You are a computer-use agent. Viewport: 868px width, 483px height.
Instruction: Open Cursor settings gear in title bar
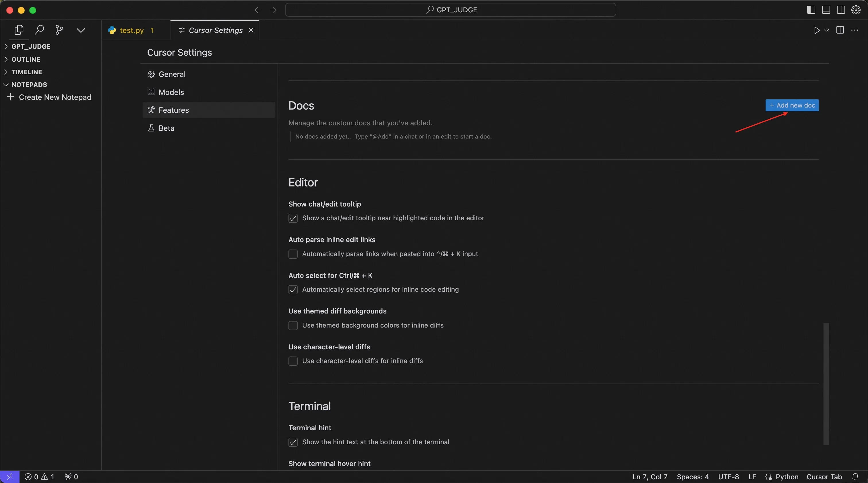[856, 10]
